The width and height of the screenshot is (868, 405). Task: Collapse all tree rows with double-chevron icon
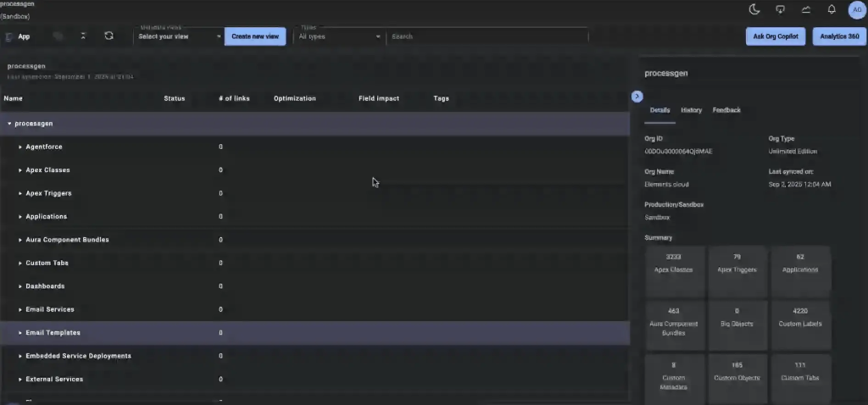83,36
